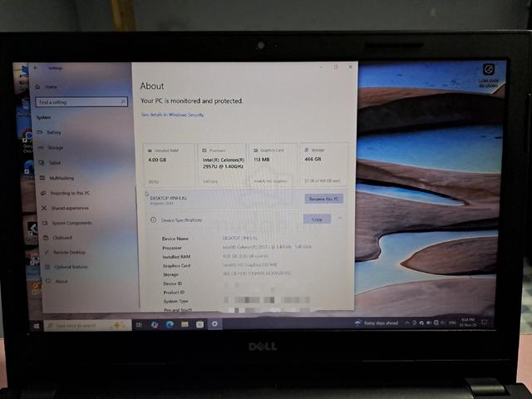The height and width of the screenshot is (399, 532).
Task: Go back using the Settings back arrow
Action: [x=36, y=68]
